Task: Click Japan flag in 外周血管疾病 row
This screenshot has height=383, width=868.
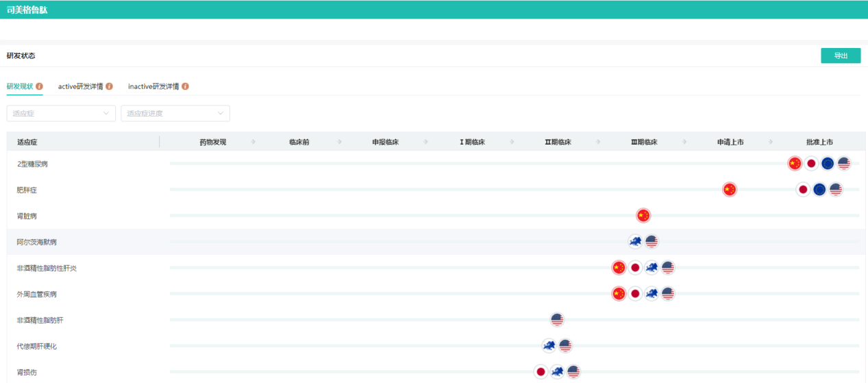Action: [x=635, y=293]
